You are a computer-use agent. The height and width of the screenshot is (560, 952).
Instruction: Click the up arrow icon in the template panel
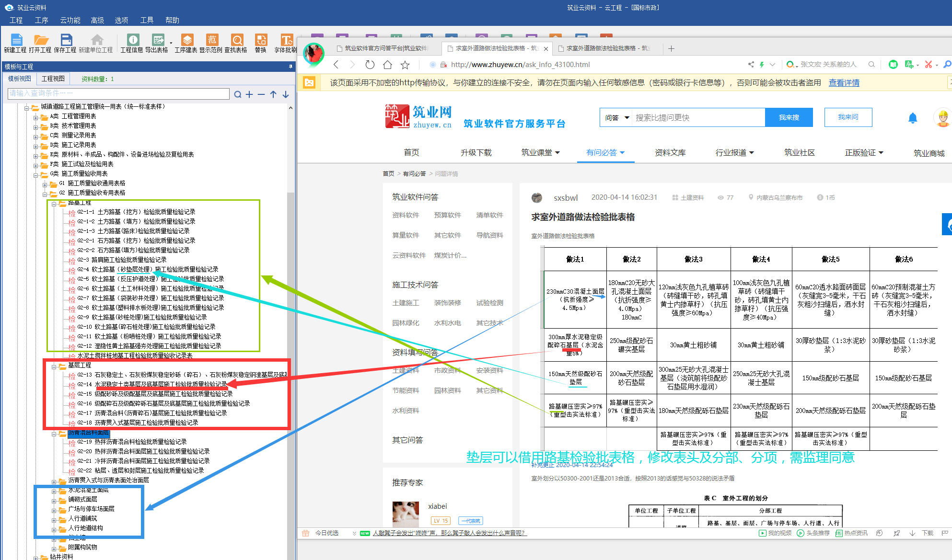(x=273, y=94)
